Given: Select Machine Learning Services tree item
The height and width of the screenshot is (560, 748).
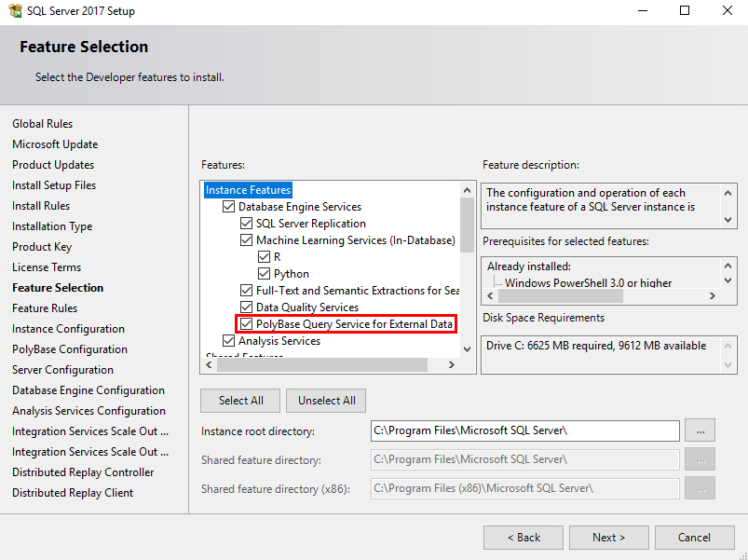Looking at the screenshot, I should (x=356, y=239).
